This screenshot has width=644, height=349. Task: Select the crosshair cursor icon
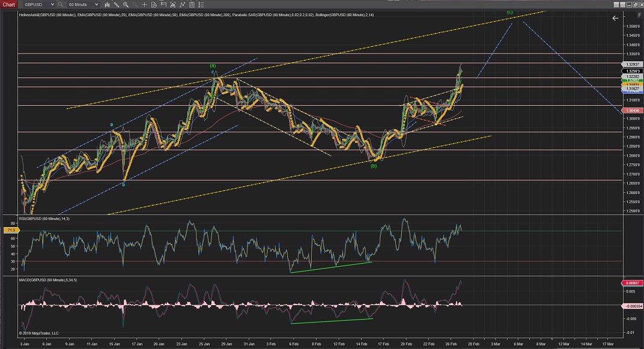point(145,4)
